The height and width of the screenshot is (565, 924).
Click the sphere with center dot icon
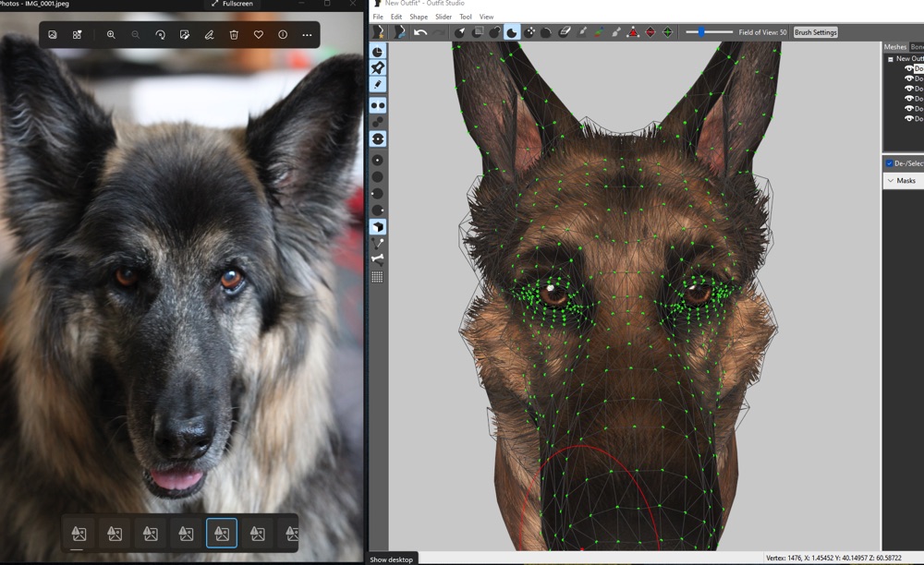click(378, 160)
